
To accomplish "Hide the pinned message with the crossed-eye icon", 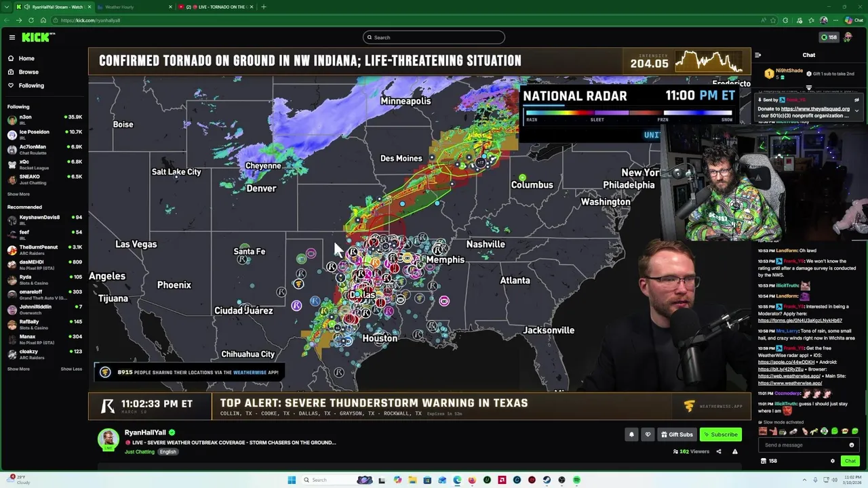I will [x=856, y=100].
